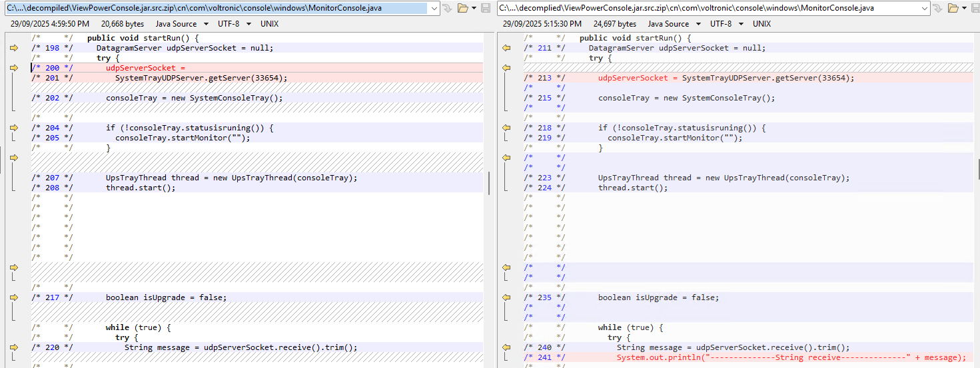
Task: Click right gutter arrow at line 240
Action: (x=506, y=347)
